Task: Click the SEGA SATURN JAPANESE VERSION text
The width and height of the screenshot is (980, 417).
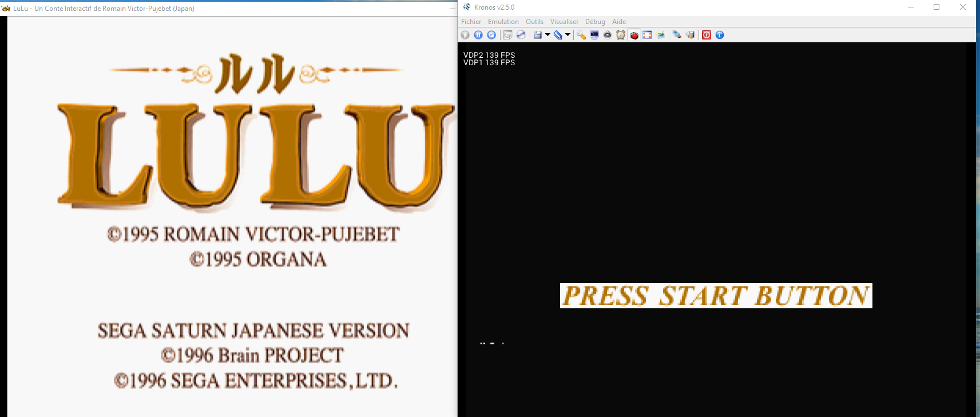Action: [x=253, y=330]
